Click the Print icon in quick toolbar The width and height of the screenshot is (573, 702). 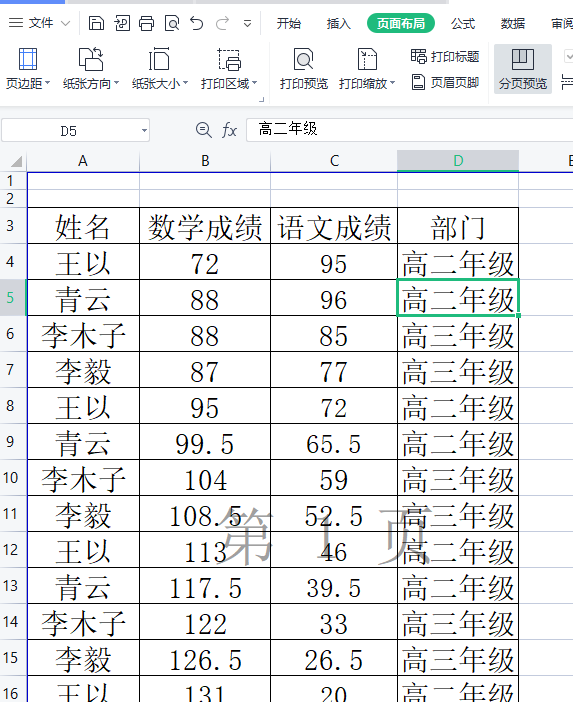click(x=146, y=23)
